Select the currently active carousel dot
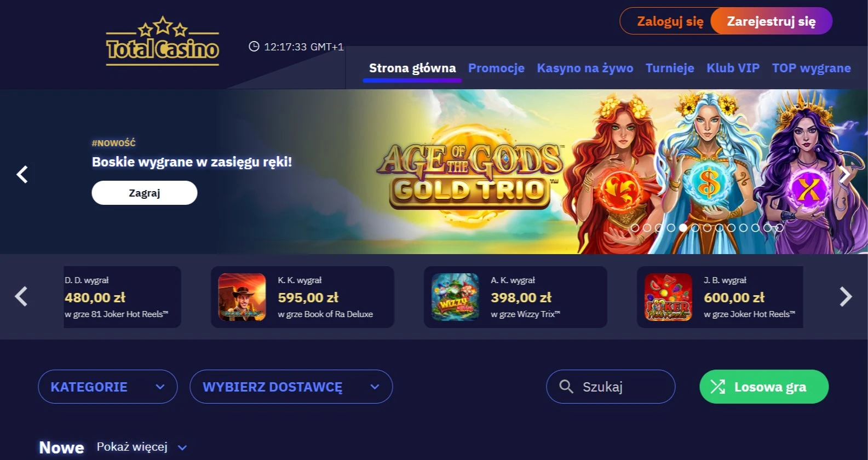Viewport: 868px width, 460px height. click(683, 228)
